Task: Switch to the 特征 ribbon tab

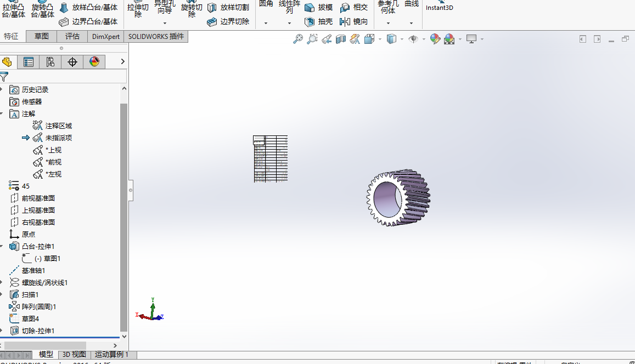Action: 12,36
